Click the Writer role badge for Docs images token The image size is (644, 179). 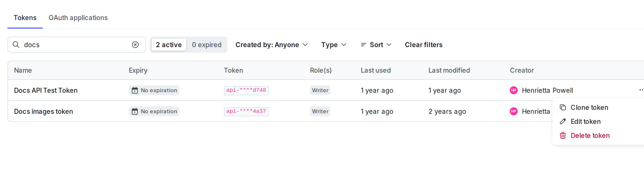(320, 111)
